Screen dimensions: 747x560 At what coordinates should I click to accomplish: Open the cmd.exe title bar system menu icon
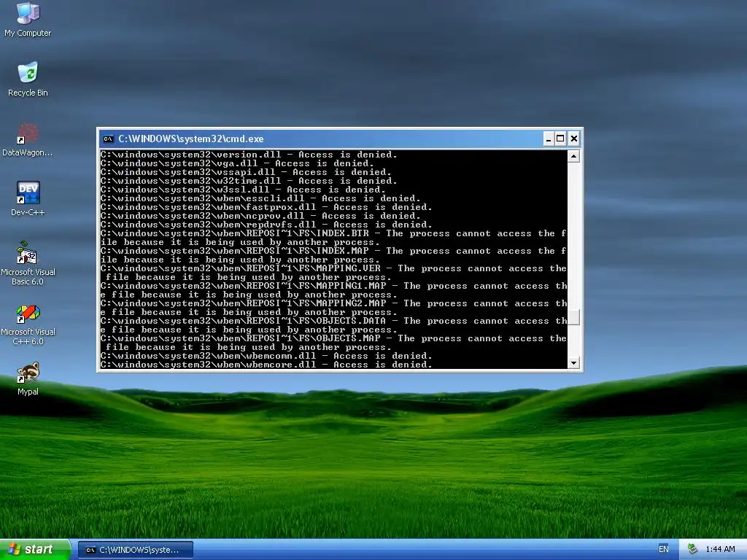click(109, 139)
